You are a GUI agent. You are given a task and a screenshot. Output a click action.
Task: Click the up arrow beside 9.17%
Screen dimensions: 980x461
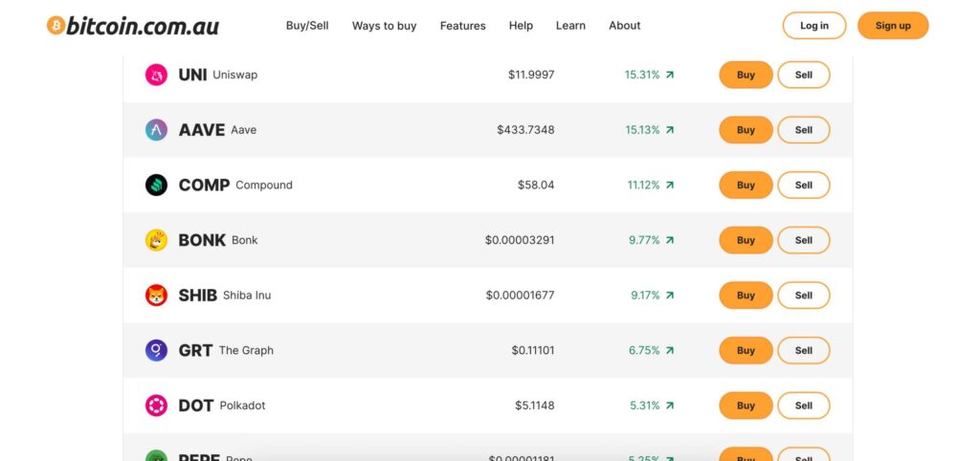coord(669,295)
